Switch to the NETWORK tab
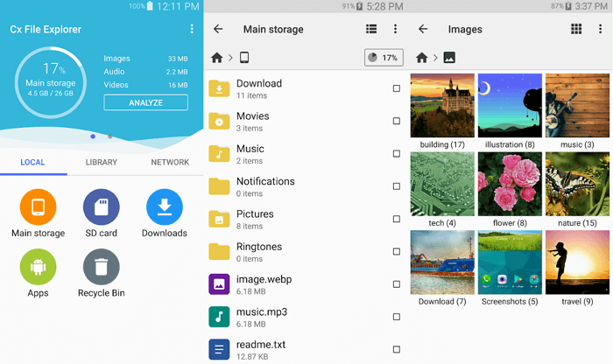 170,162
